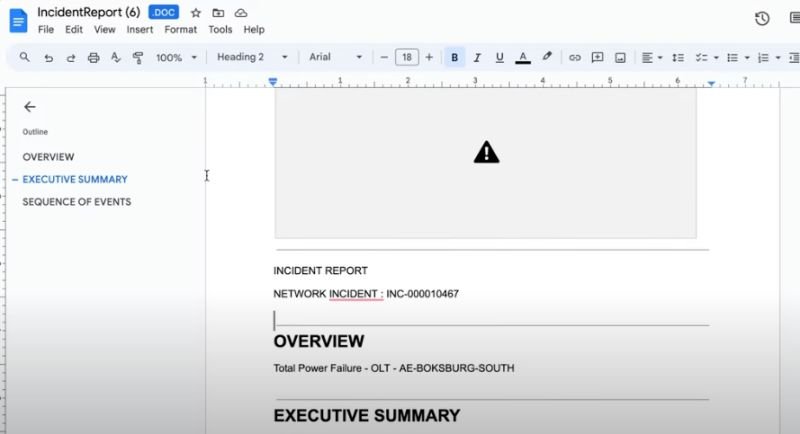
Task: Click the bulleted list icon
Action: tap(732, 58)
